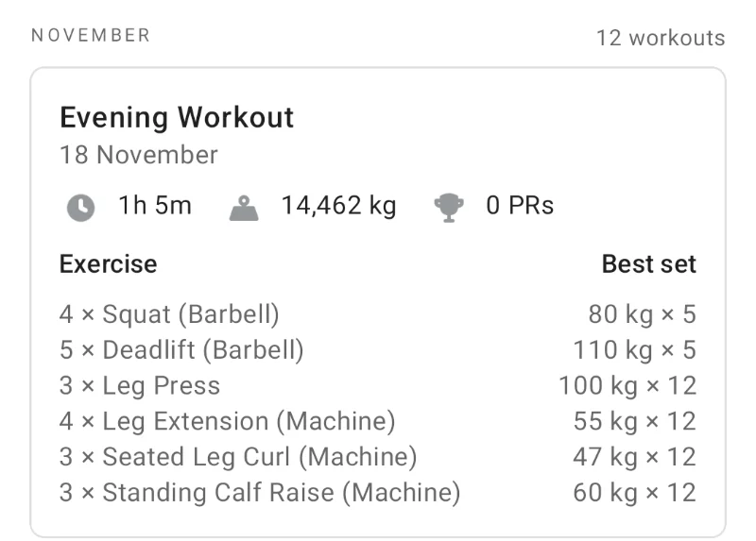756x541 pixels.
Task: Click the 47 kg × 12 best set
Action: (x=634, y=457)
